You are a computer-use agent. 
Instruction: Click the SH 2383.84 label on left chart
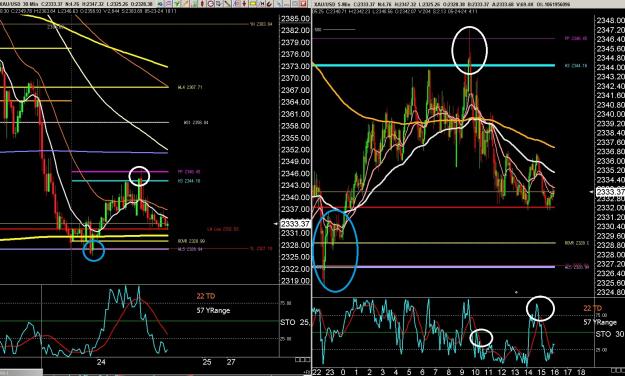261,24
